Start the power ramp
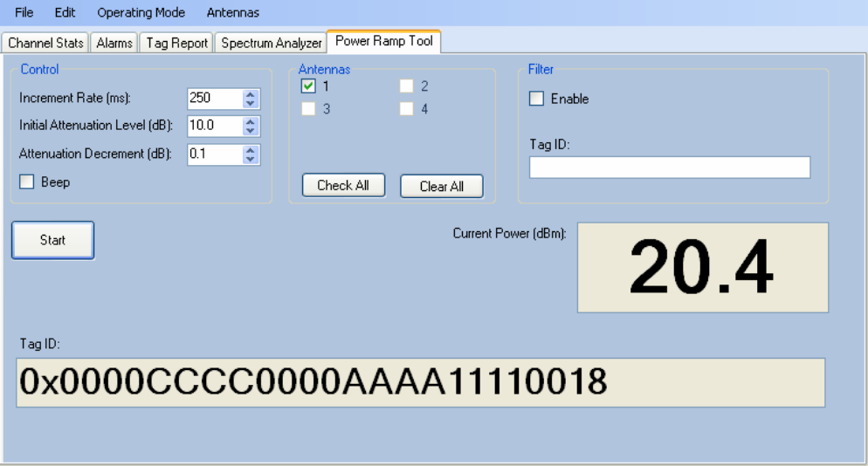Screen dimensions: 868x466 click(x=52, y=240)
